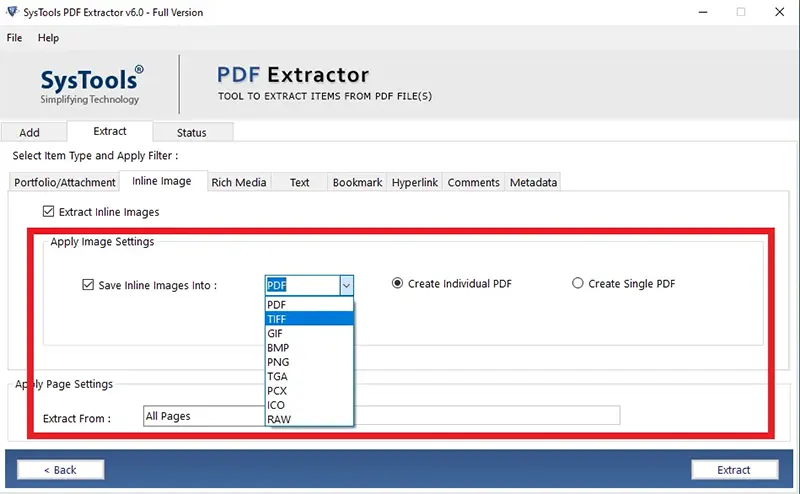Open the Rich Media tab
This screenshot has height=494, width=800.
(x=239, y=182)
